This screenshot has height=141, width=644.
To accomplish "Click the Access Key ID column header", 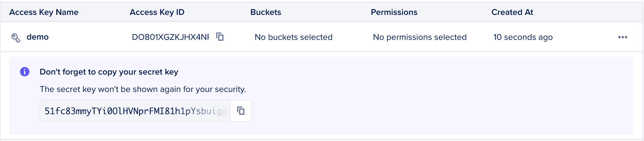I will pos(157,12).
